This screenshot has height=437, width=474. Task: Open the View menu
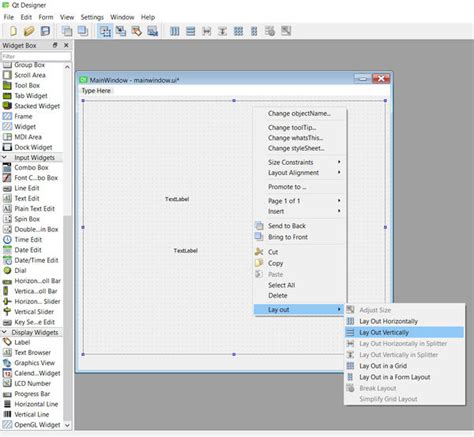67,17
